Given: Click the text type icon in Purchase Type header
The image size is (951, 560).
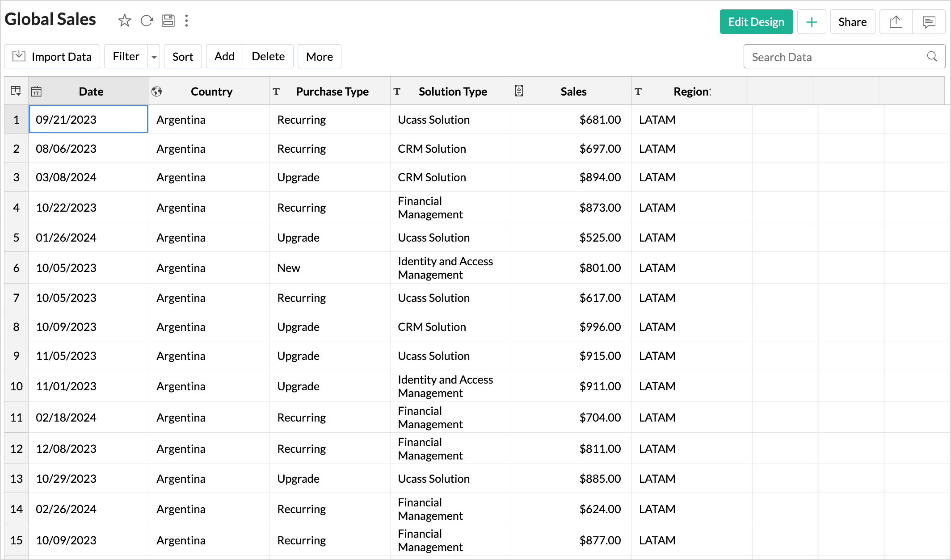Looking at the screenshot, I should 277,92.
